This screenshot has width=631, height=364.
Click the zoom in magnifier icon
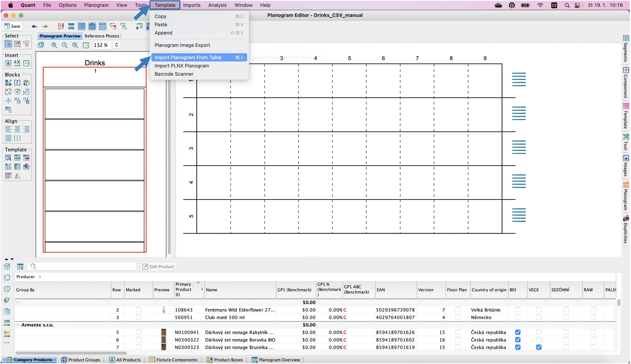(54, 45)
